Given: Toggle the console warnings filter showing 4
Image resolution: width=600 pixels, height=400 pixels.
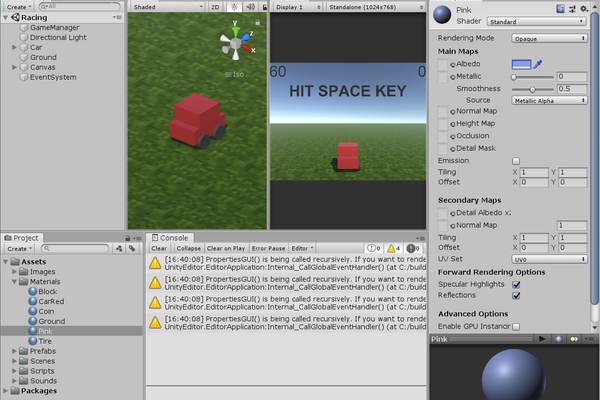Looking at the screenshot, I should point(393,248).
